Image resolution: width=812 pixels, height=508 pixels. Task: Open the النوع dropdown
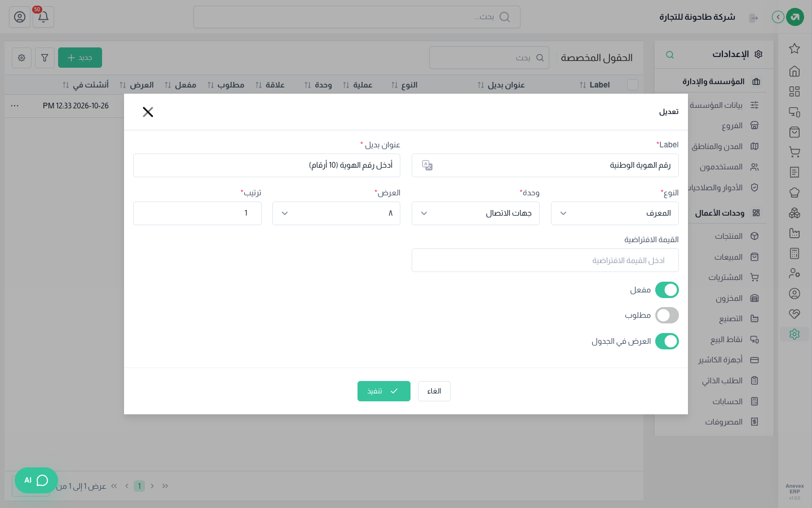[x=615, y=213]
